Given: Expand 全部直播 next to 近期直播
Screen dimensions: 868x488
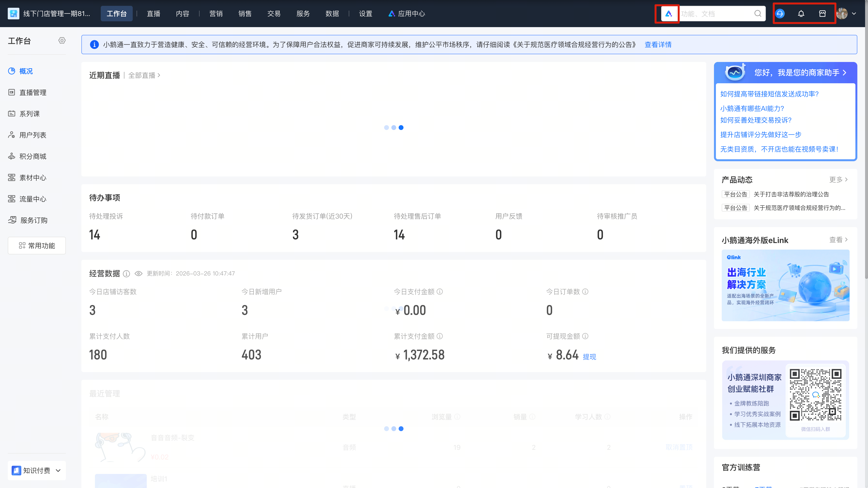Looking at the screenshot, I should pos(144,75).
